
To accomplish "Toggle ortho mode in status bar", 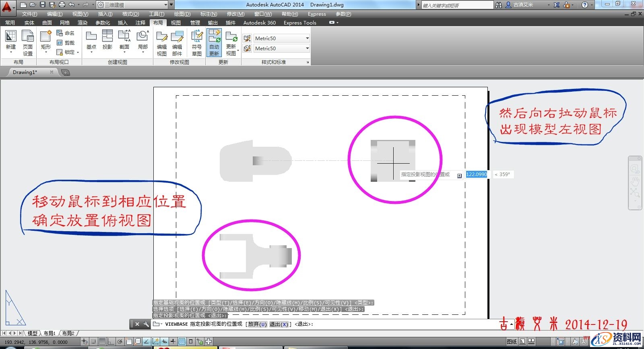I will [111, 342].
